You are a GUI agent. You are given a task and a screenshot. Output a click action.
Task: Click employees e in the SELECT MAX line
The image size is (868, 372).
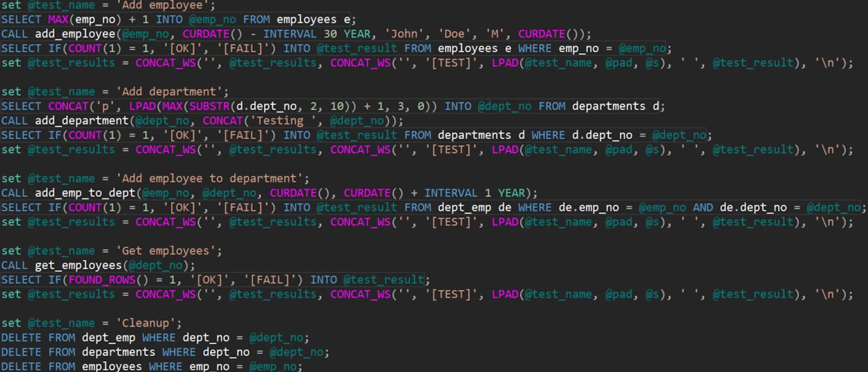tap(313, 19)
